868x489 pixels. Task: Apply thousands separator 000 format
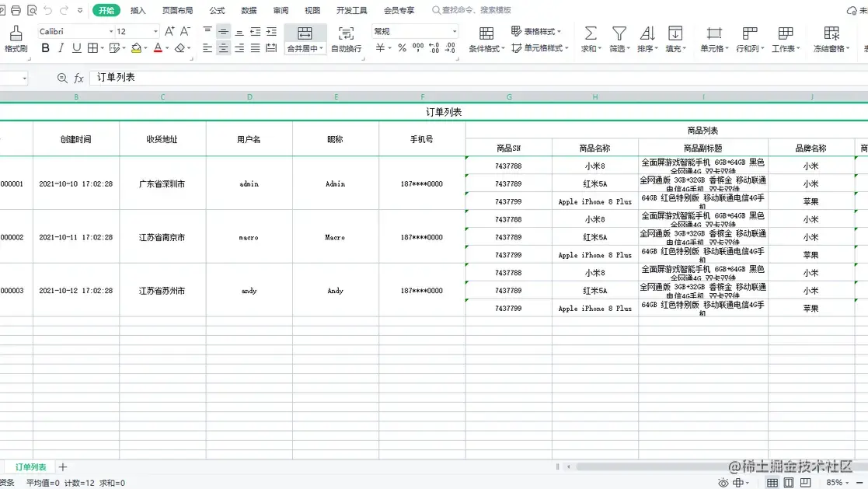[418, 48]
